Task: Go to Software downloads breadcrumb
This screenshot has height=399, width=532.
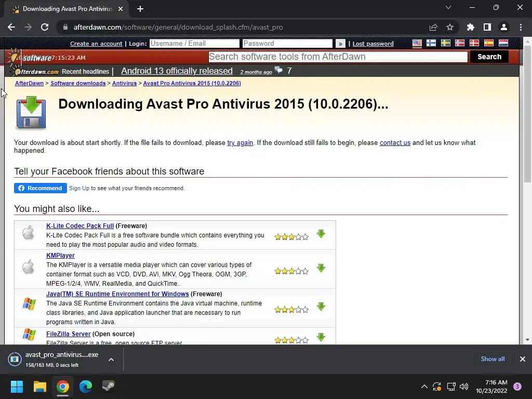Action: tap(78, 83)
